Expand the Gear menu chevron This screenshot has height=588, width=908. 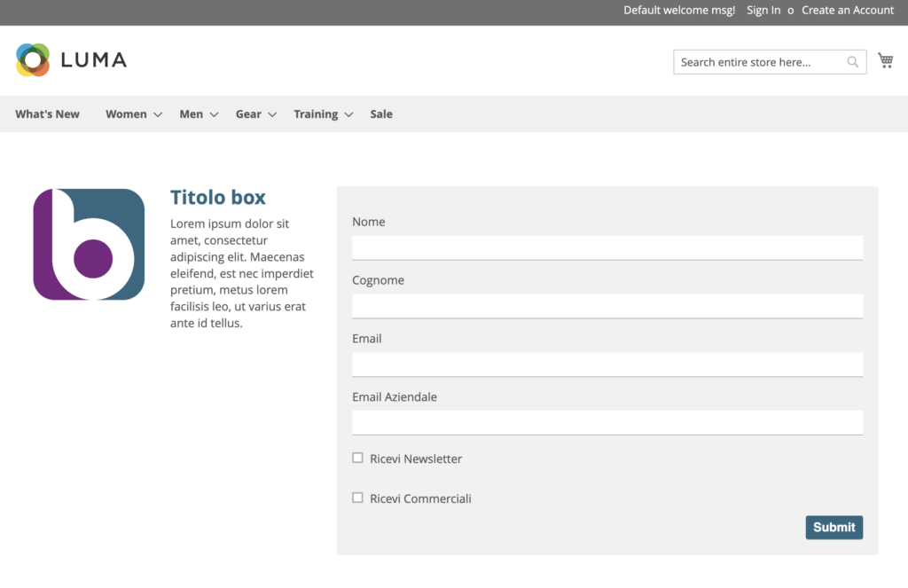coord(272,114)
